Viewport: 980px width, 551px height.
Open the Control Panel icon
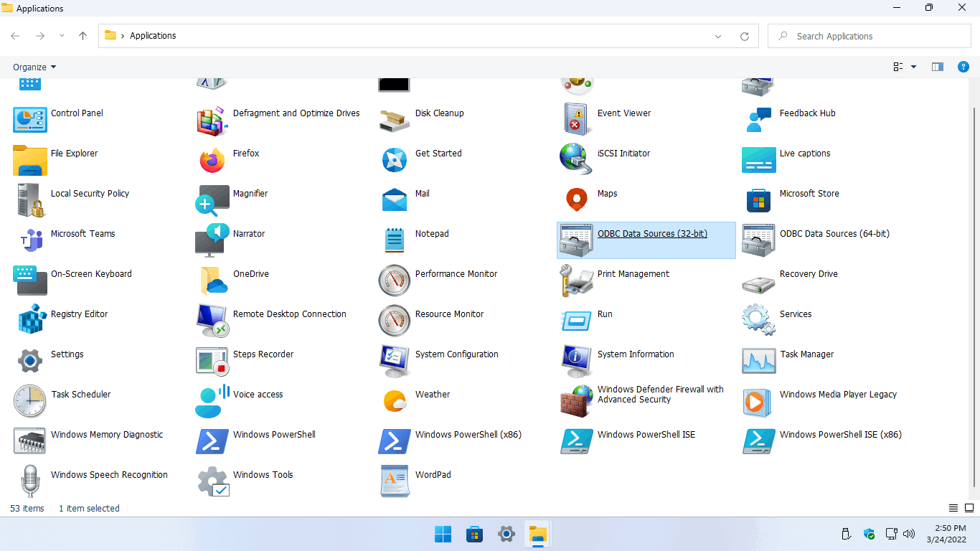pos(30,120)
